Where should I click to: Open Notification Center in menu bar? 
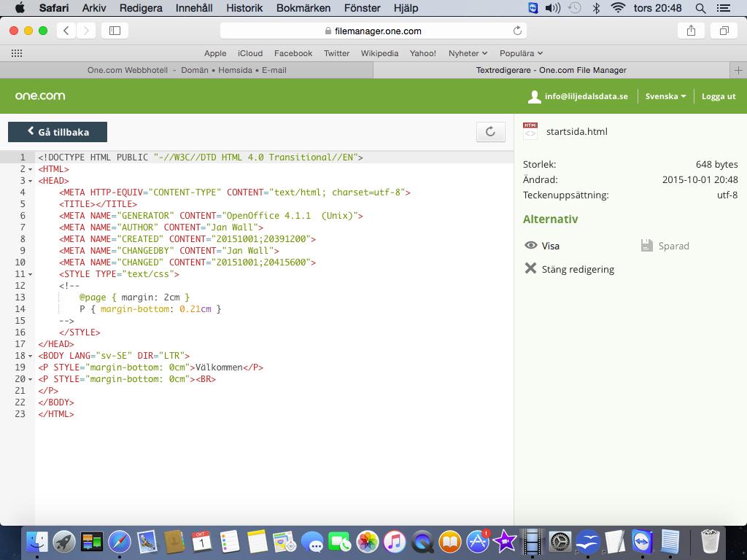(724, 8)
